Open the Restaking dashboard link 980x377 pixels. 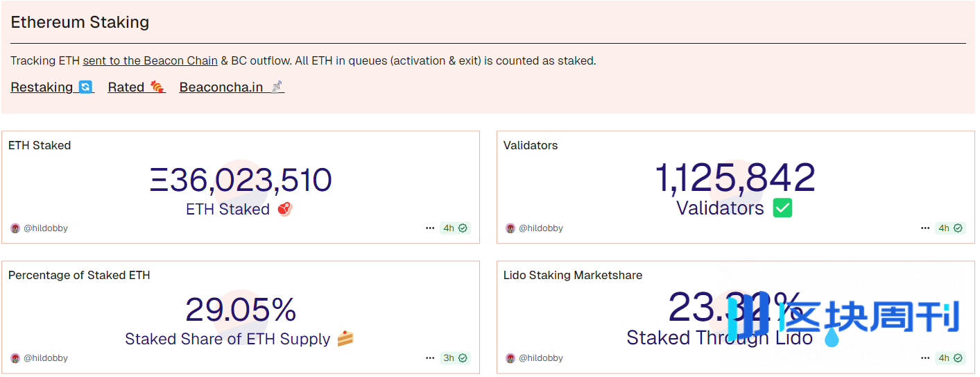[x=52, y=87]
